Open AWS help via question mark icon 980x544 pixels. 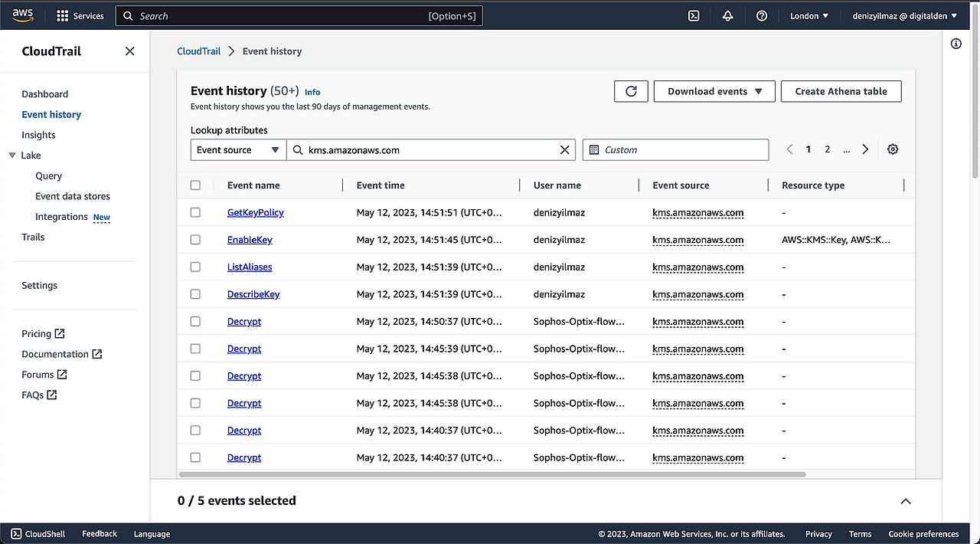click(761, 15)
